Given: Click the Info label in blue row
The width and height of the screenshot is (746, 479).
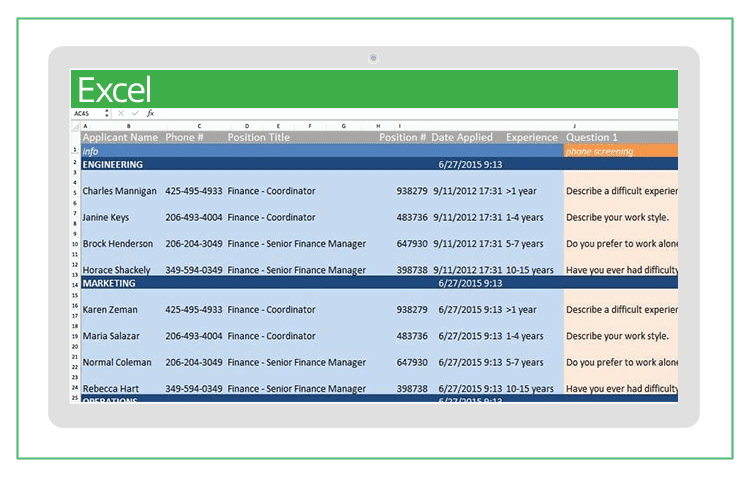Looking at the screenshot, I should (90, 151).
